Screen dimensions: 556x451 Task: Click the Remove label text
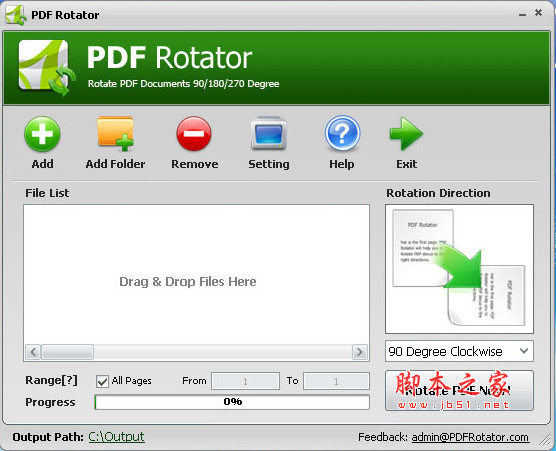[195, 164]
